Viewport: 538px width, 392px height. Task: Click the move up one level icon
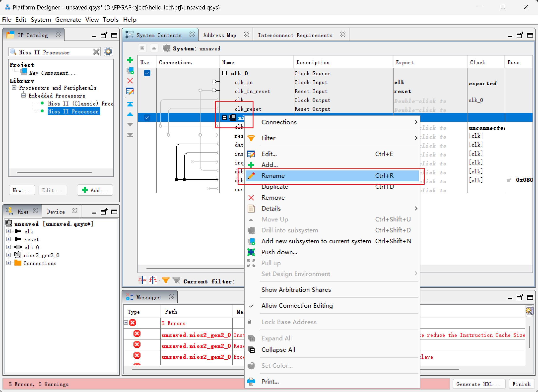pos(154,48)
